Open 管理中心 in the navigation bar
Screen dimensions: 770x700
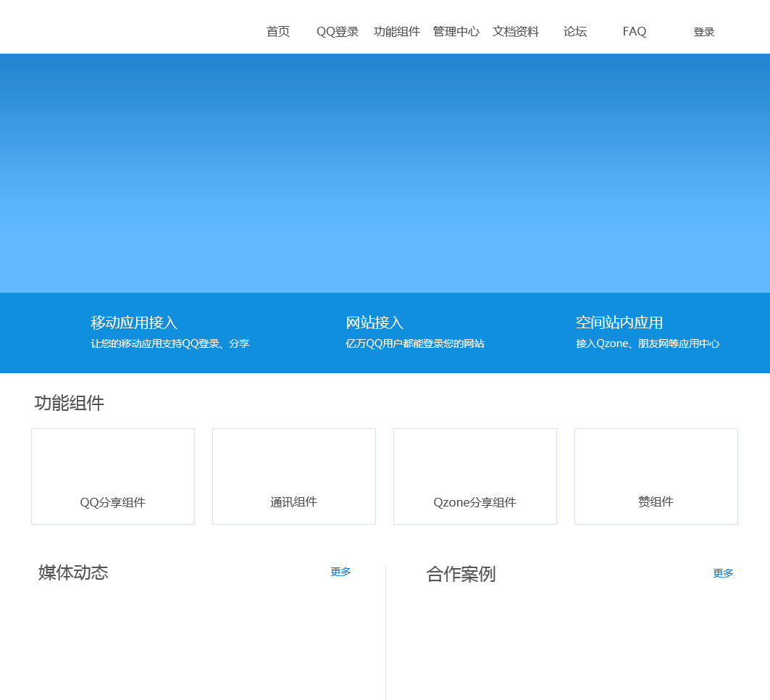(456, 31)
